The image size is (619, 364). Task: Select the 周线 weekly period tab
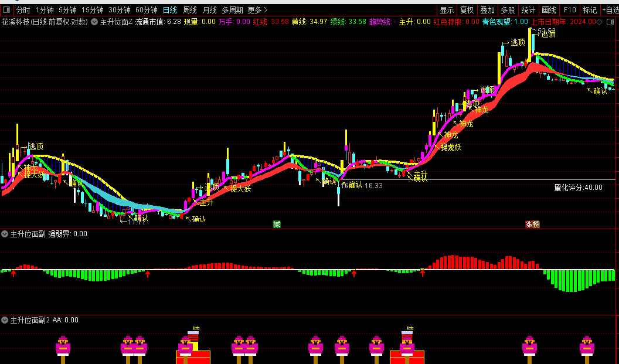[x=190, y=10]
